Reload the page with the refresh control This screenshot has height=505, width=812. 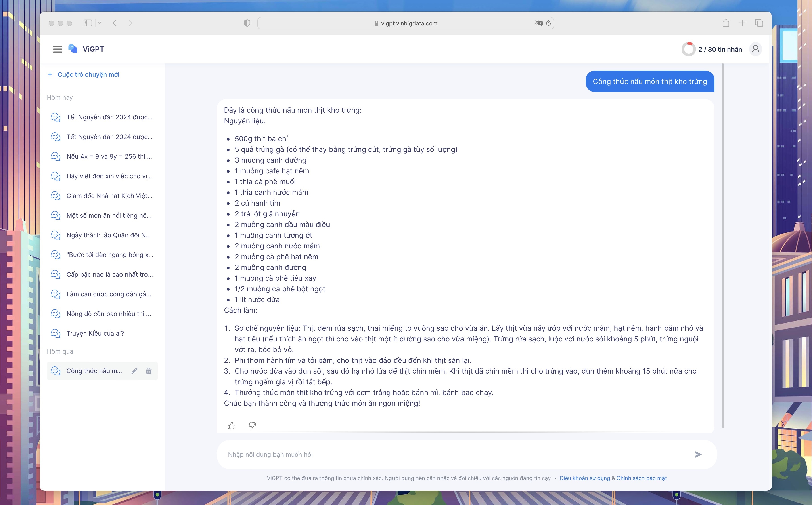(549, 23)
